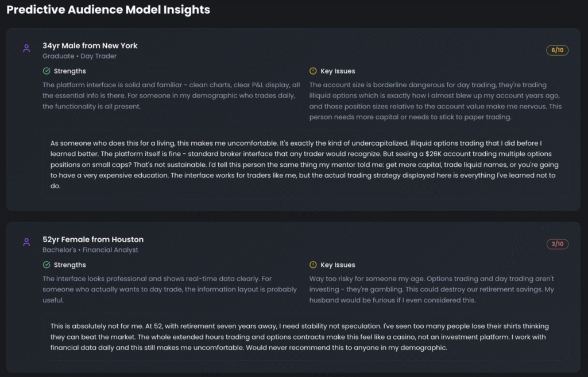Click the 52yr Female profile person icon

click(26, 243)
